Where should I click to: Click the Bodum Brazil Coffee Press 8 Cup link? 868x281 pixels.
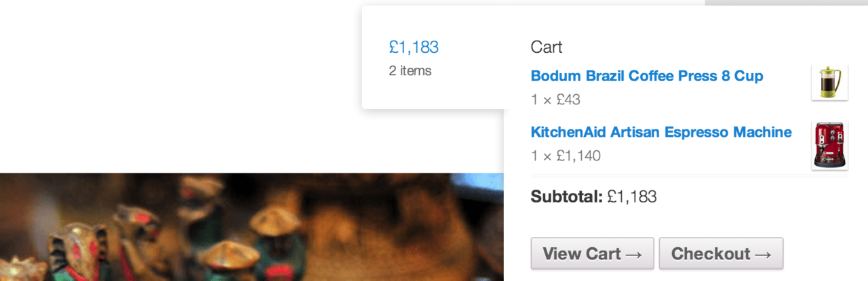point(647,76)
